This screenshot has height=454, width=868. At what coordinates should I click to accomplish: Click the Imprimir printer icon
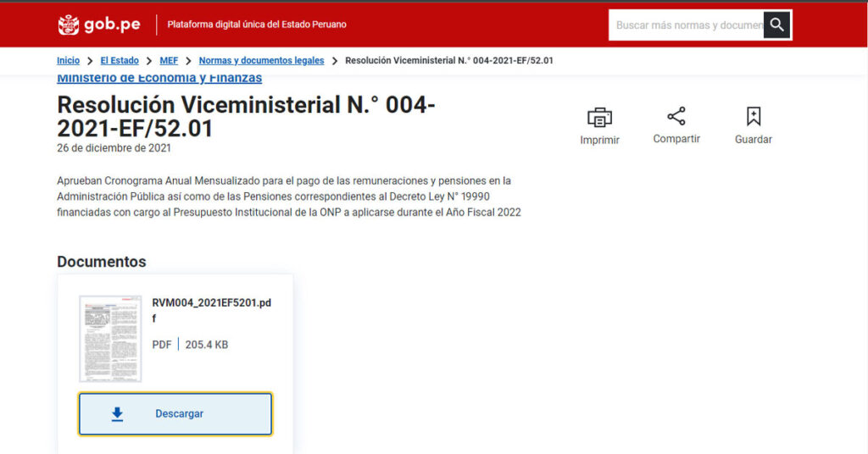tap(599, 117)
